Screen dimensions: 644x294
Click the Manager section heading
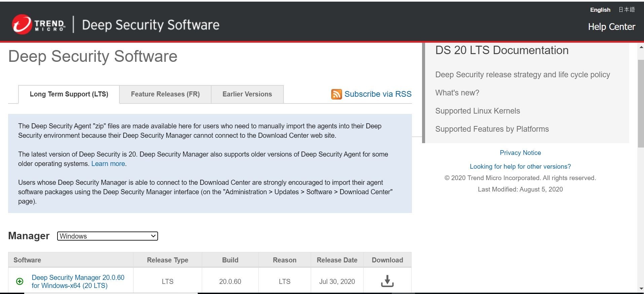point(29,236)
